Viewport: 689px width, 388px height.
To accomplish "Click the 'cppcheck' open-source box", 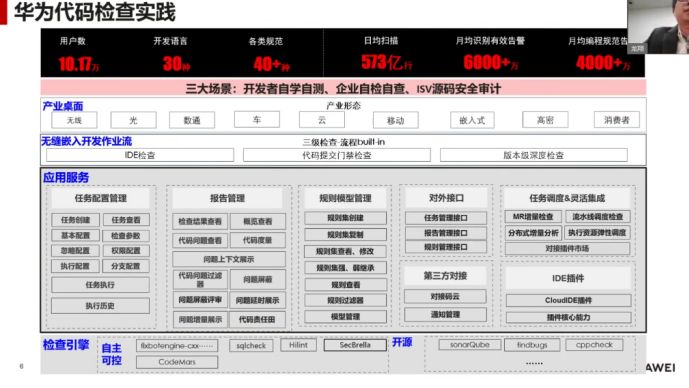I will click(x=594, y=344).
